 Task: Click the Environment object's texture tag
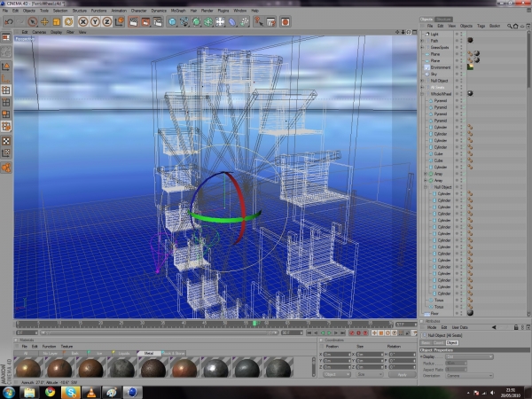(x=470, y=67)
